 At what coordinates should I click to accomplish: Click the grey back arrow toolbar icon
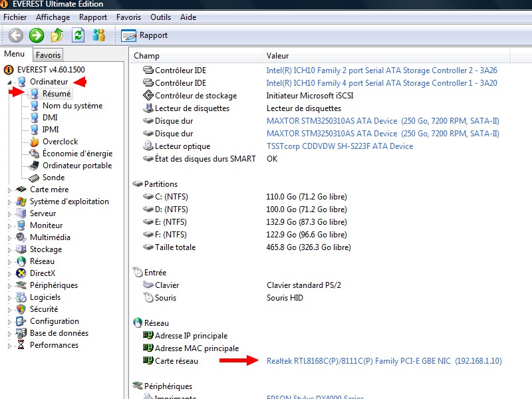tap(16, 35)
